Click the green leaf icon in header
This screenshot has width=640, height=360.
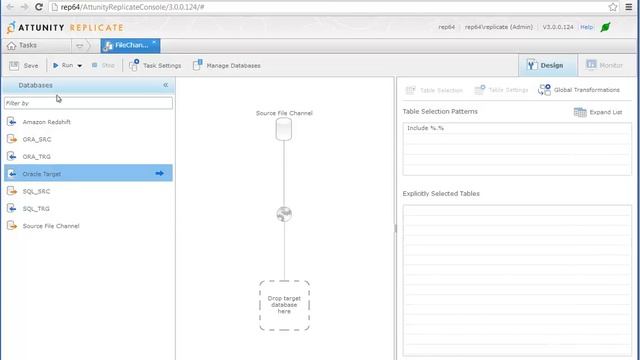pyautogui.click(x=605, y=27)
